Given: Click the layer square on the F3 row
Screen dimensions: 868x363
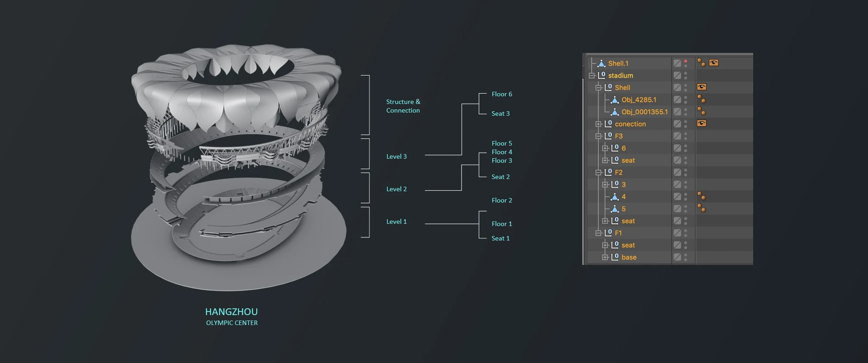Looking at the screenshot, I should (x=677, y=136).
